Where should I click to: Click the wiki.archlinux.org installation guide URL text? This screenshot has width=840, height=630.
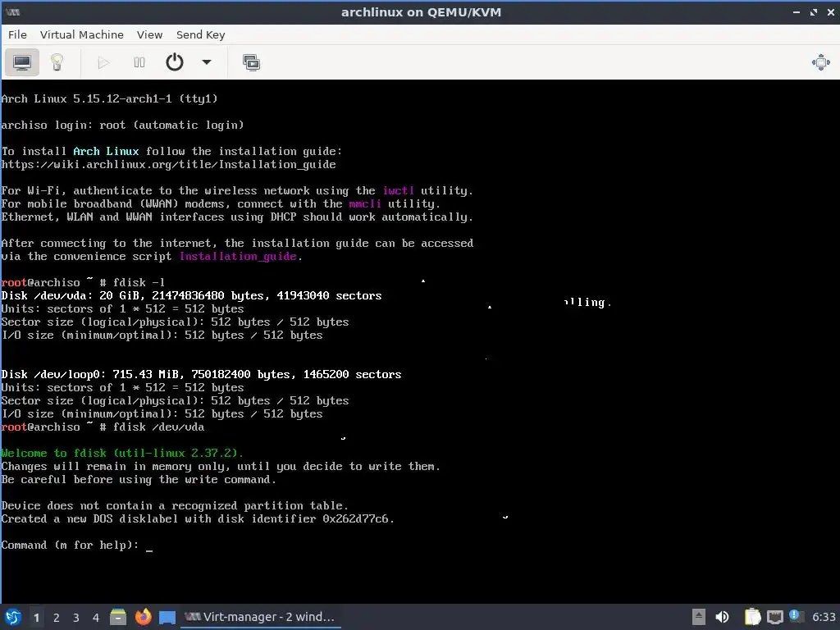(168, 164)
